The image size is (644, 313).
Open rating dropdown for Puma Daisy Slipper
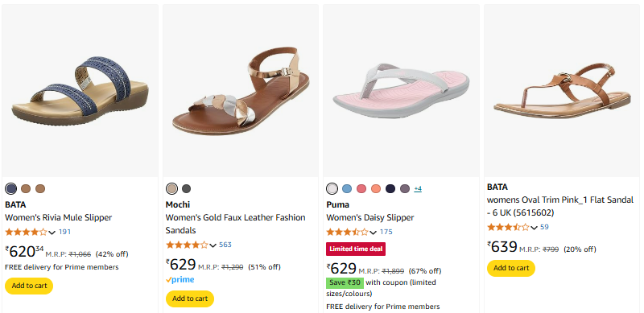[373, 233]
